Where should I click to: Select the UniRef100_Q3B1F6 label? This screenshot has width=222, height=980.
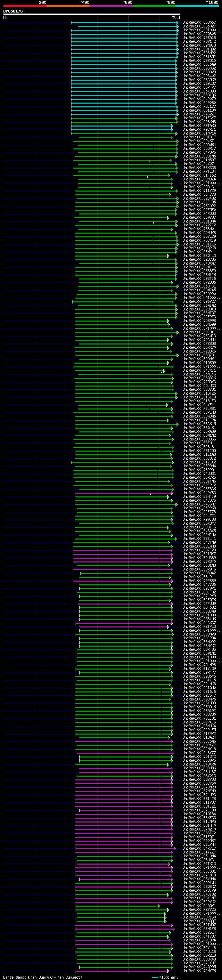pos(199,527)
